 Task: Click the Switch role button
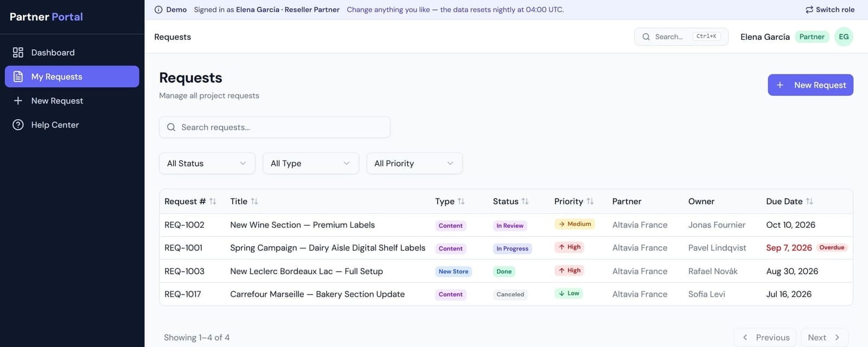[x=829, y=10]
